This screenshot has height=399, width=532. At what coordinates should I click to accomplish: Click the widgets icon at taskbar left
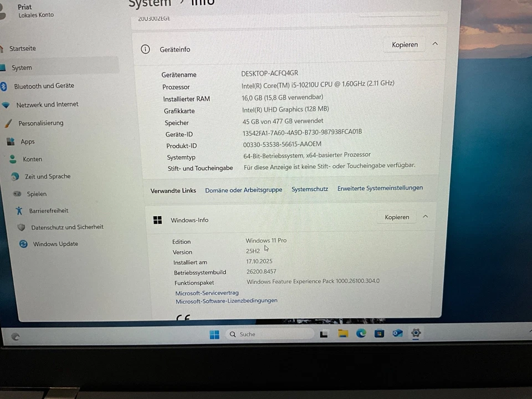16,336
